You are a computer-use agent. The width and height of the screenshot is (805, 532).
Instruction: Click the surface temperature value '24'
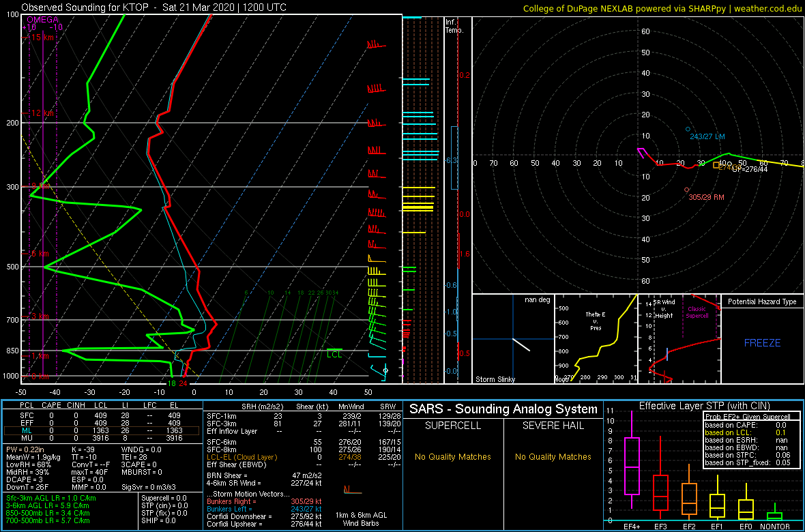pos(183,383)
